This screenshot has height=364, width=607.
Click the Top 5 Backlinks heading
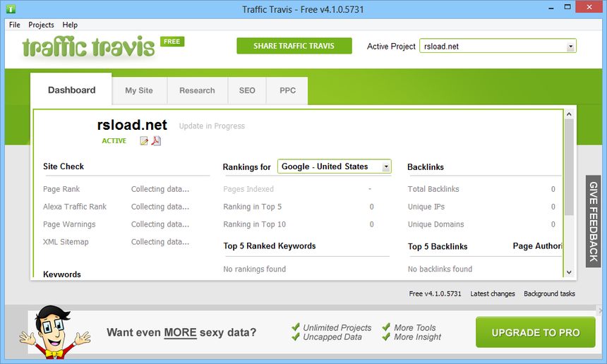(438, 246)
